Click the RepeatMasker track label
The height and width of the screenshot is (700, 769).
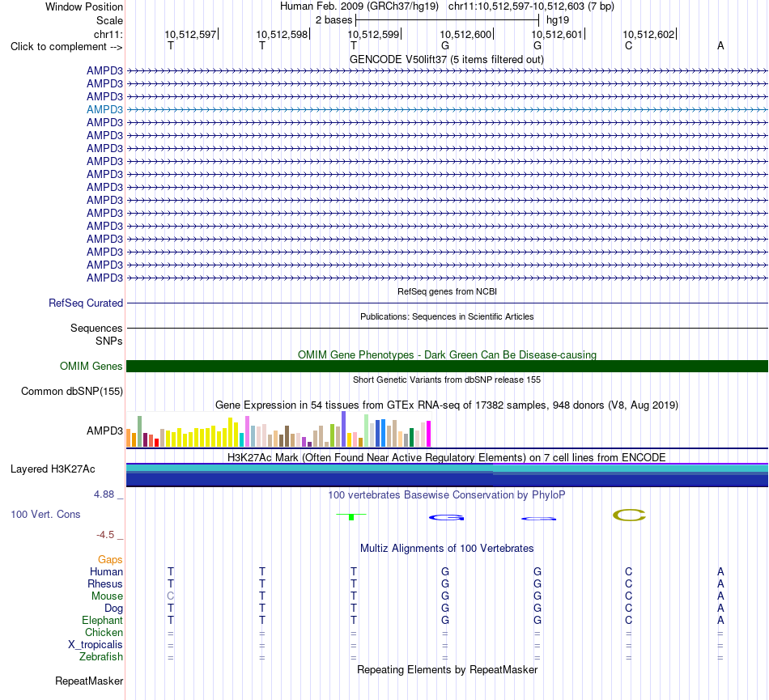[x=89, y=681]
